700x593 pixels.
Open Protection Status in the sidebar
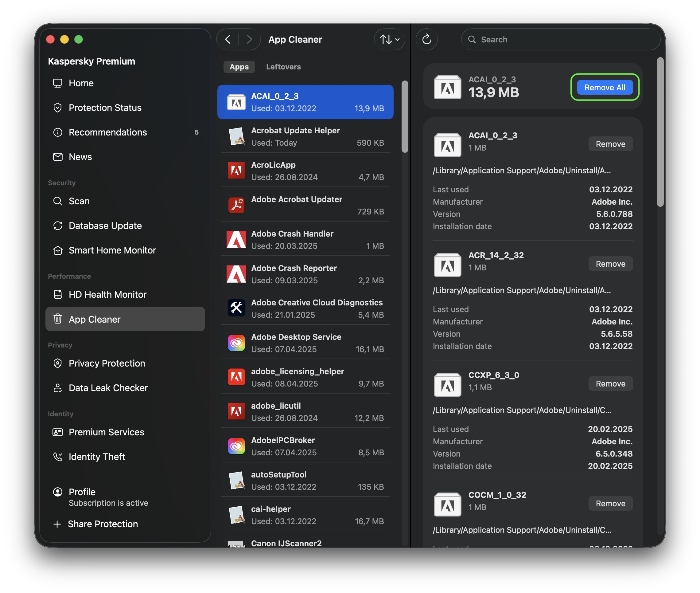pyautogui.click(x=125, y=108)
